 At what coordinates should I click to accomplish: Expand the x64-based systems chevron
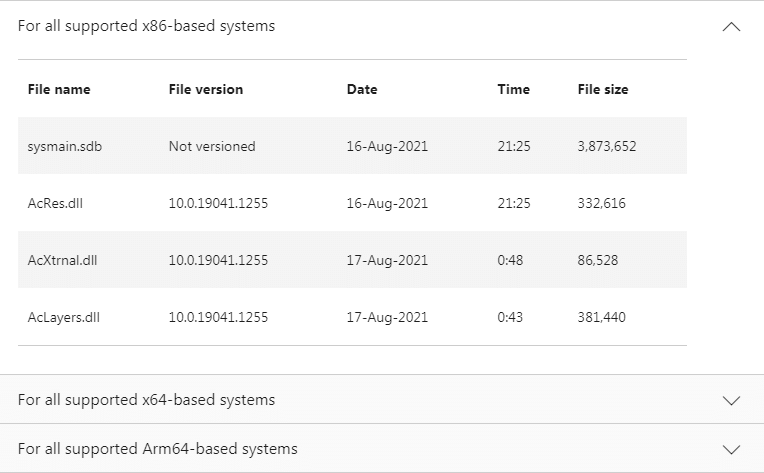tap(731, 400)
